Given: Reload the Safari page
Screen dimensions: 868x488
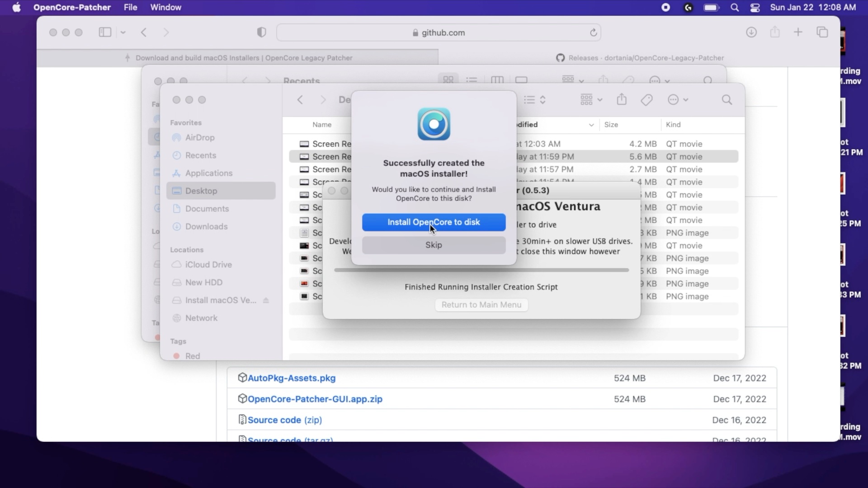Looking at the screenshot, I should 593,33.
